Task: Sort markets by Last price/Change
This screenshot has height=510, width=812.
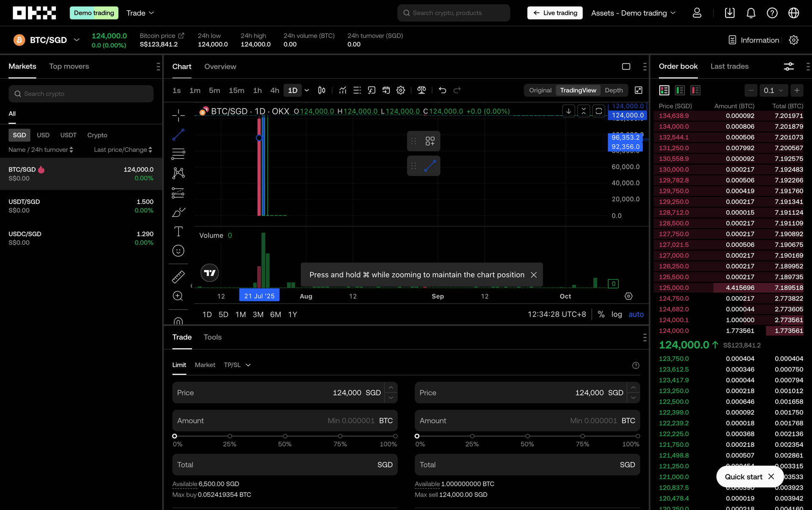Action: [x=123, y=150]
